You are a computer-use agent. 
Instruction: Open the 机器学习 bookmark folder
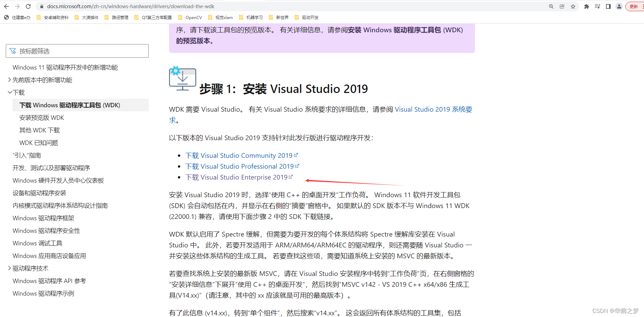coord(251,17)
